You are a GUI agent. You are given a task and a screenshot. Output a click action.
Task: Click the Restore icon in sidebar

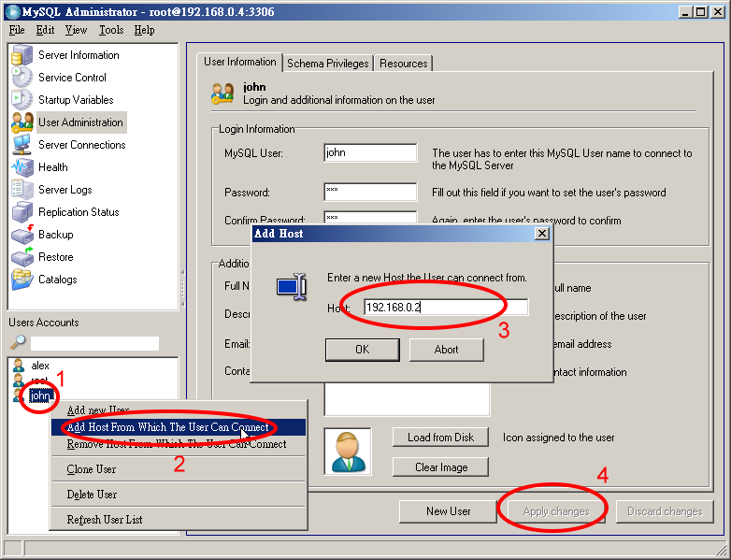click(21, 257)
